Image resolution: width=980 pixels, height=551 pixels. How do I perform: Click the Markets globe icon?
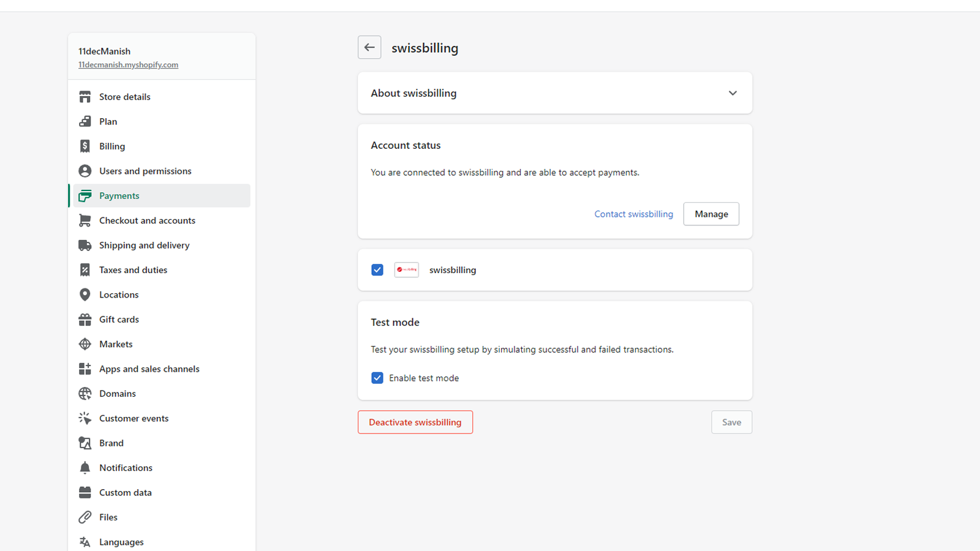point(85,344)
